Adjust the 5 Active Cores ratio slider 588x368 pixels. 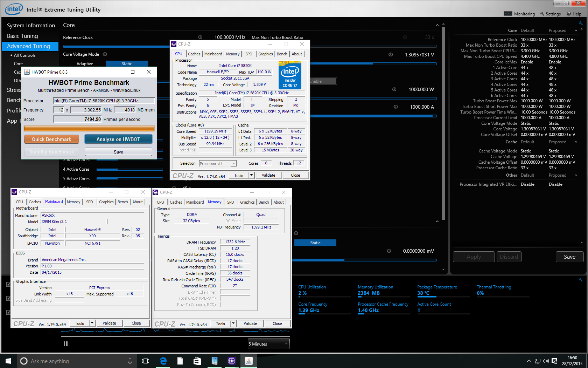point(129,179)
